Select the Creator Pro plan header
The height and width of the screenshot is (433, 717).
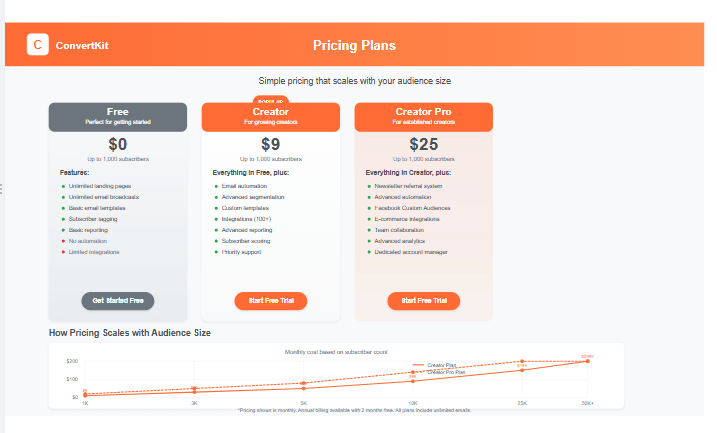[x=423, y=116]
